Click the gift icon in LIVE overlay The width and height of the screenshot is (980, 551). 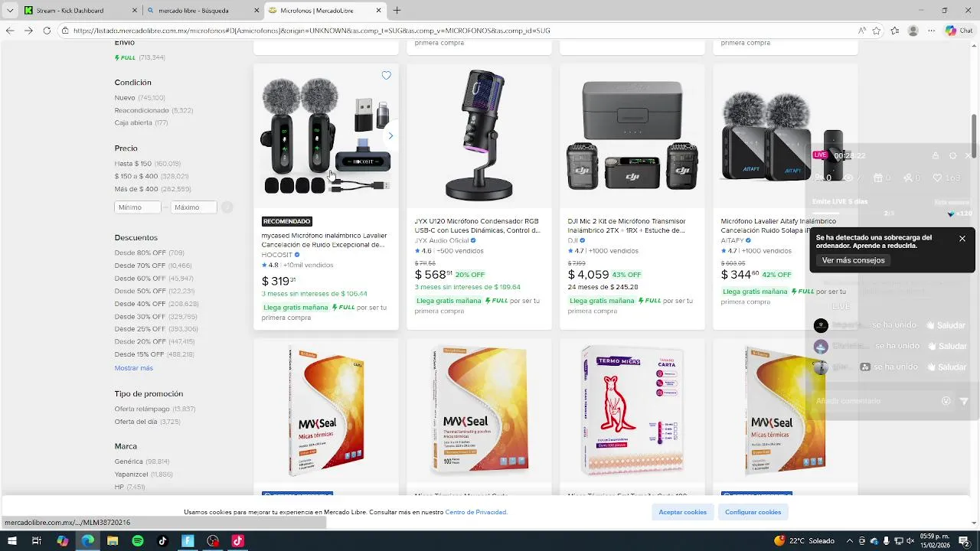pos(877,178)
